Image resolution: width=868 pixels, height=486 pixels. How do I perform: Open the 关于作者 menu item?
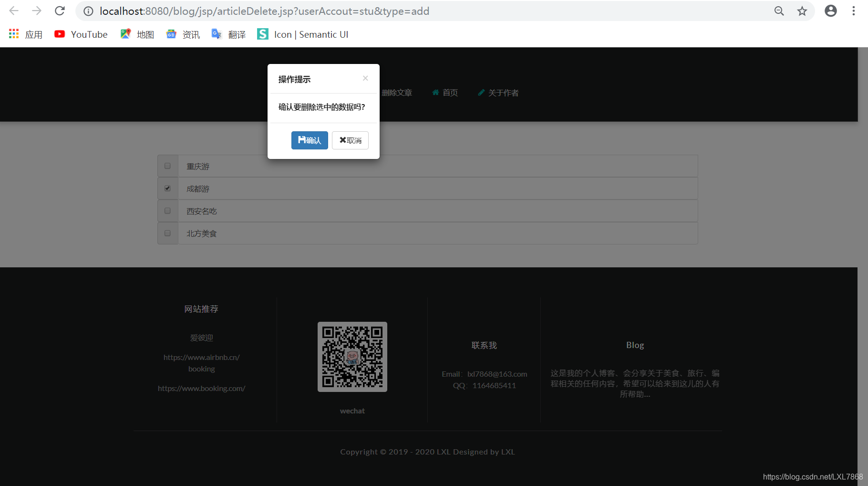click(x=498, y=93)
